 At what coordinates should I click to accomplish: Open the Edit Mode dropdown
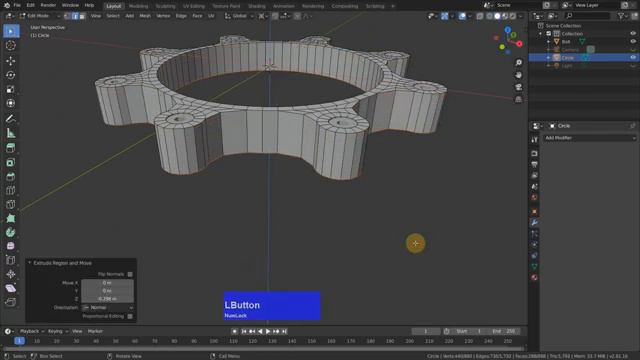pos(40,16)
